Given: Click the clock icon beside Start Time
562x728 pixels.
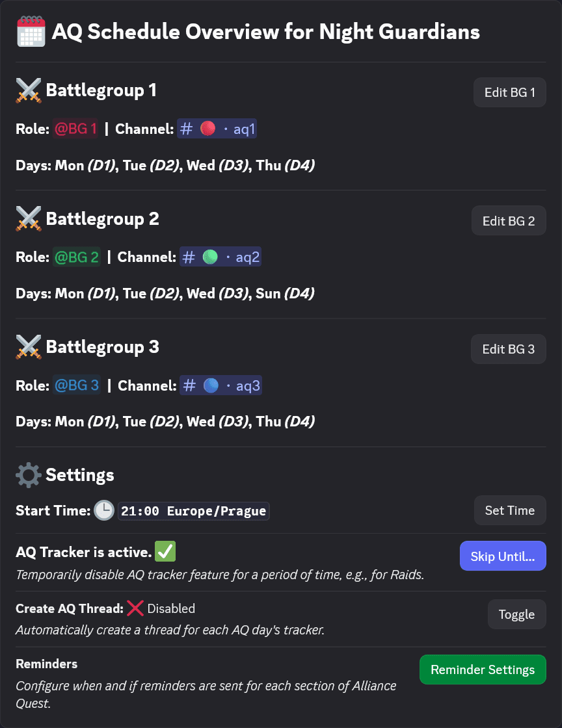Looking at the screenshot, I should point(103,510).
